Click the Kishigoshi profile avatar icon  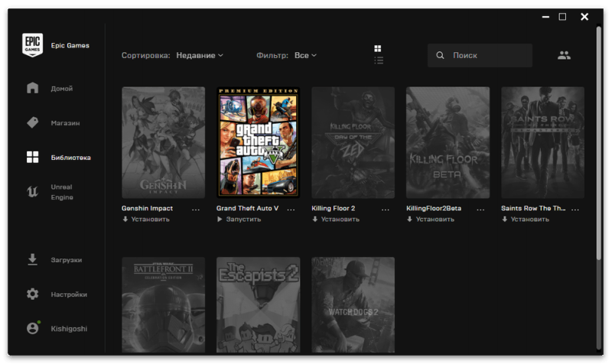click(33, 328)
